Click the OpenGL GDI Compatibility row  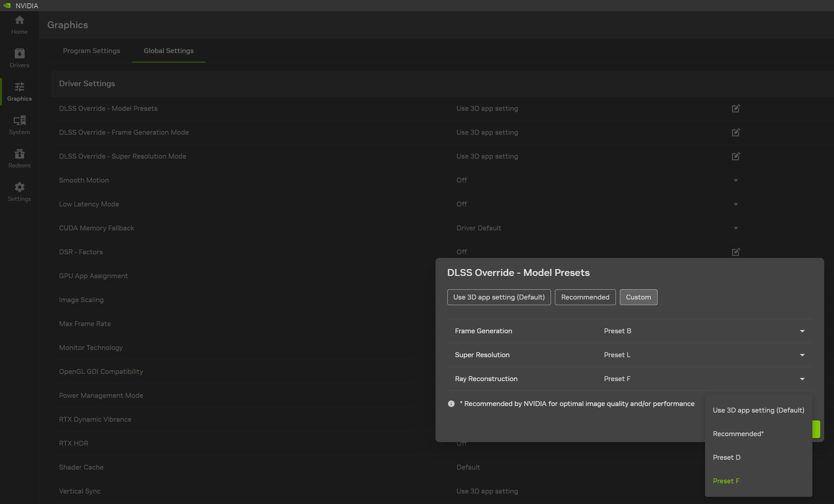click(243, 372)
